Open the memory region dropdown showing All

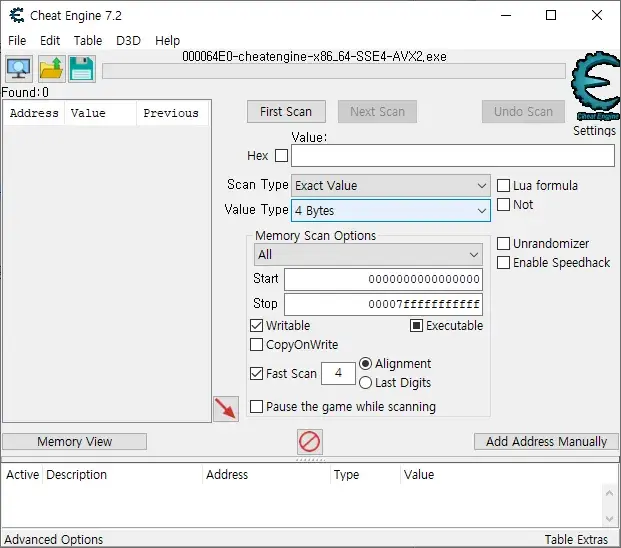(x=367, y=255)
